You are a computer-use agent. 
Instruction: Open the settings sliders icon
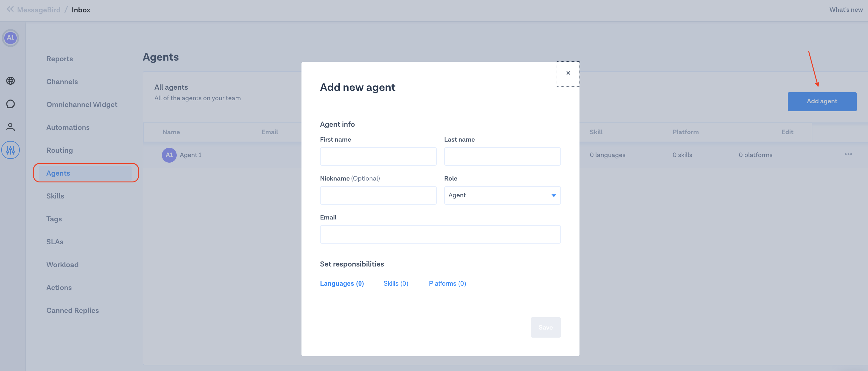pos(11,150)
